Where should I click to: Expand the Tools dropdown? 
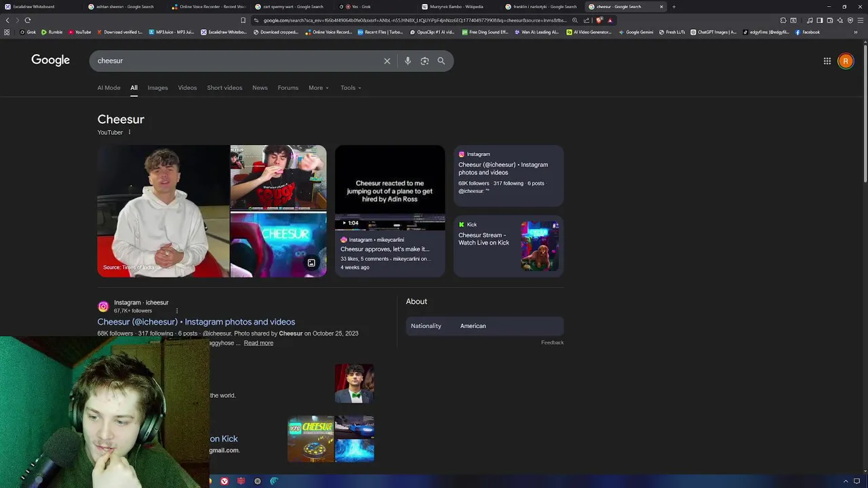(351, 87)
